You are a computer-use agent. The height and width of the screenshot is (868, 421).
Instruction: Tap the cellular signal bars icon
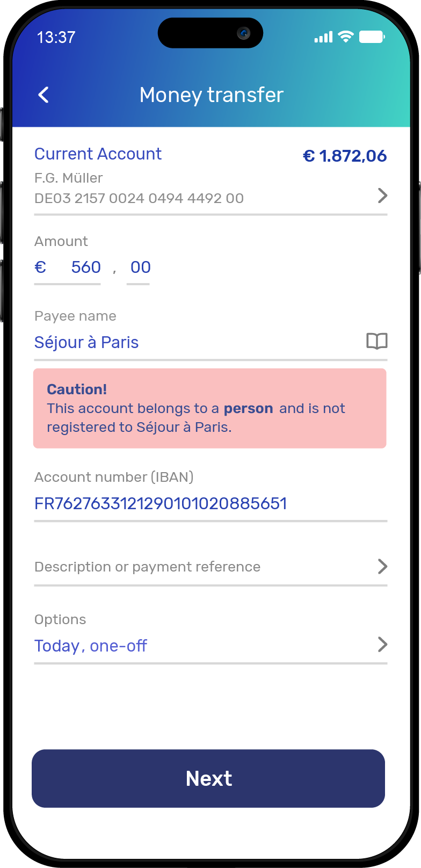(323, 37)
